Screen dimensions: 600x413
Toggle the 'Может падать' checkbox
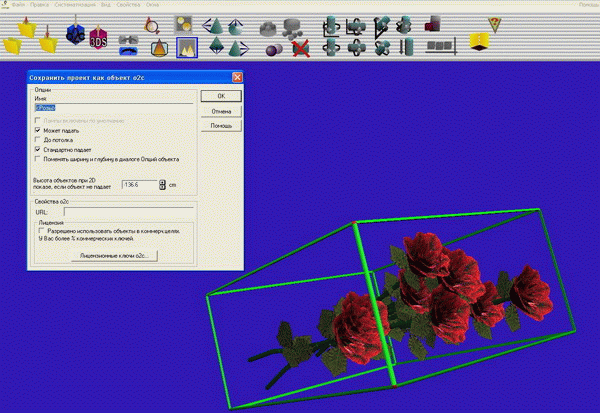[x=38, y=131]
